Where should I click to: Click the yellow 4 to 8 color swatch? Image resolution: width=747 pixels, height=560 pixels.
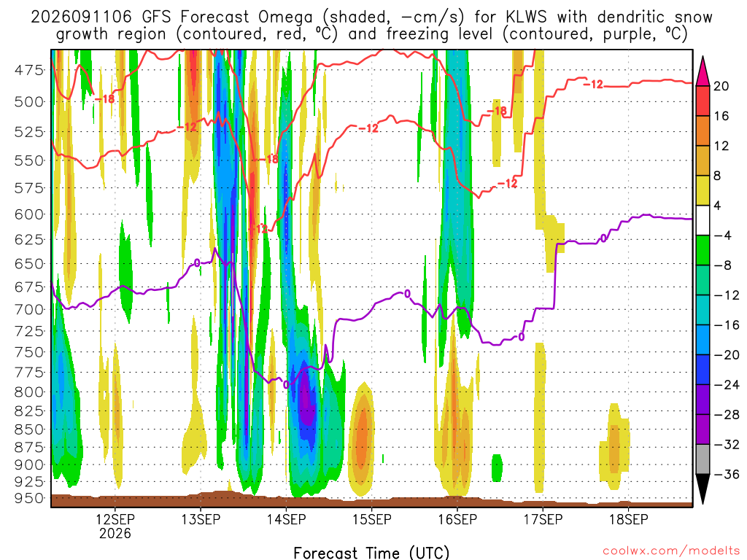tap(703, 190)
